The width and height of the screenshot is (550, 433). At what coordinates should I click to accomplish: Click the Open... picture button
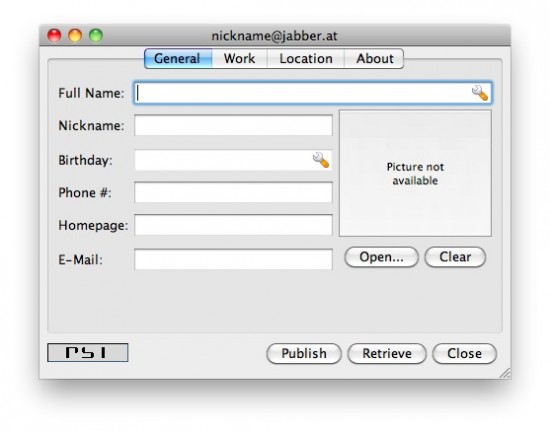(381, 257)
